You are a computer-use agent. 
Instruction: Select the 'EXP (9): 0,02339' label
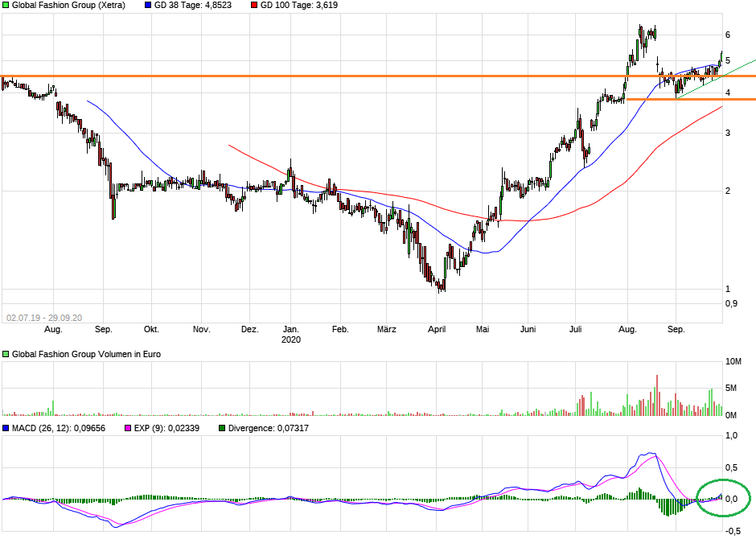166,428
